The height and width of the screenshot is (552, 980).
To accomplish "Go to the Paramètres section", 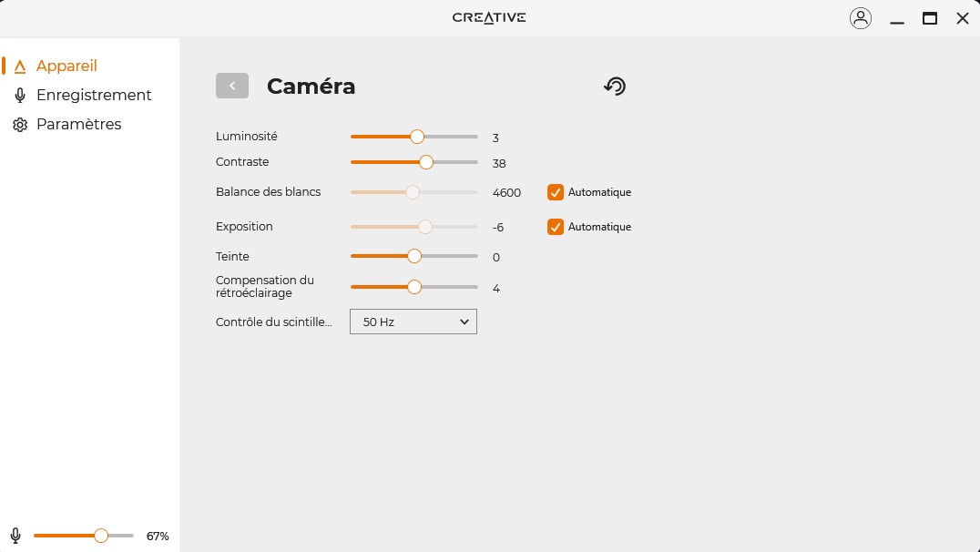I will pyautogui.click(x=78, y=125).
